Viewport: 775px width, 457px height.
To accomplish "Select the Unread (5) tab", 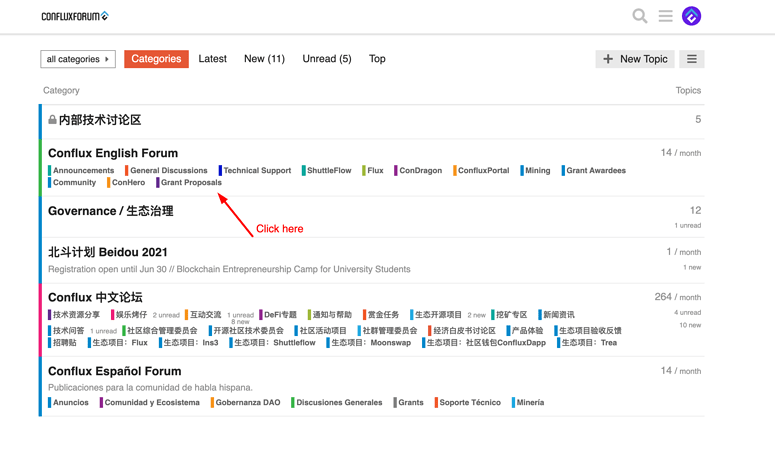I will [327, 59].
